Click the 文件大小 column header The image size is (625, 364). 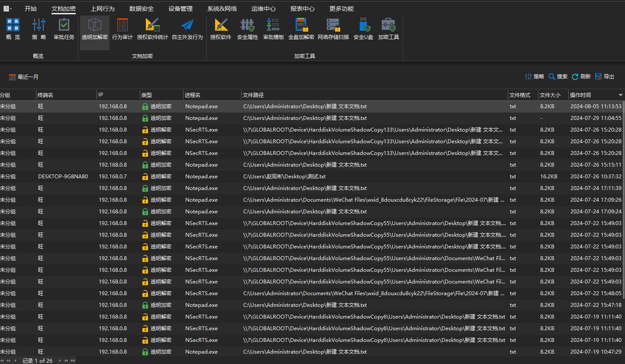[x=553, y=95]
